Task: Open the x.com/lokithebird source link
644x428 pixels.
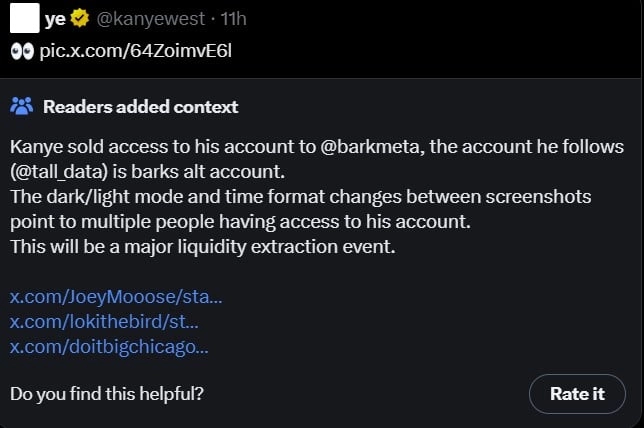Action: (x=104, y=322)
